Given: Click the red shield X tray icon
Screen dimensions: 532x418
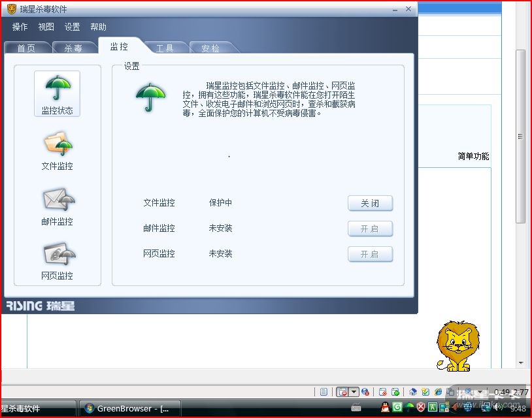Looking at the screenshot, I should tap(421, 407).
